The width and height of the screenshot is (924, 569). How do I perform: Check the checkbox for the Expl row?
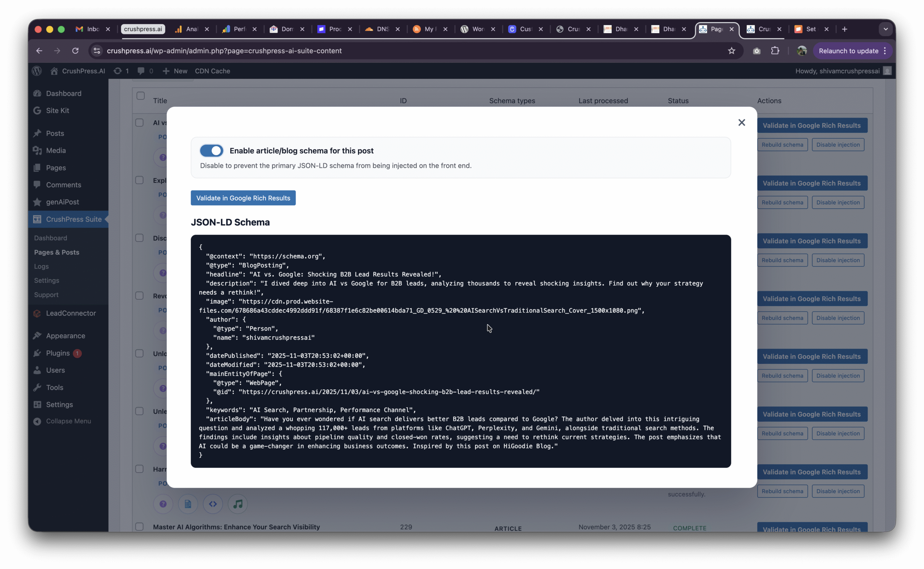(x=139, y=180)
